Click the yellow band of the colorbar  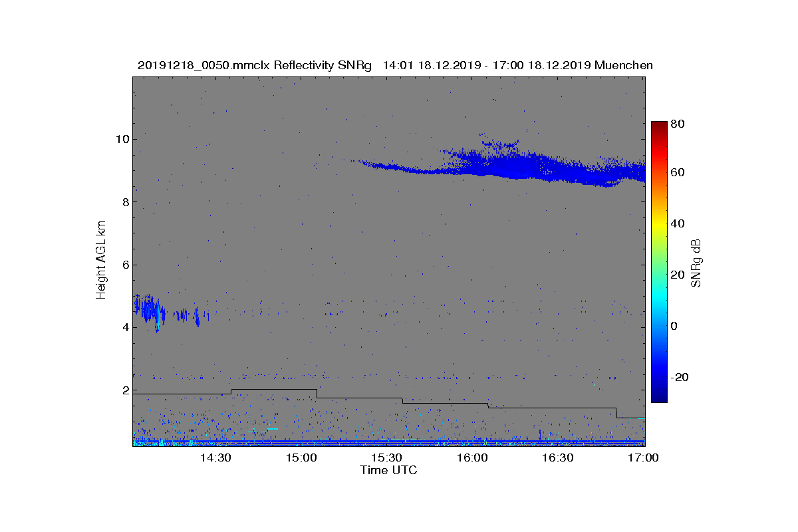(x=659, y=226)
